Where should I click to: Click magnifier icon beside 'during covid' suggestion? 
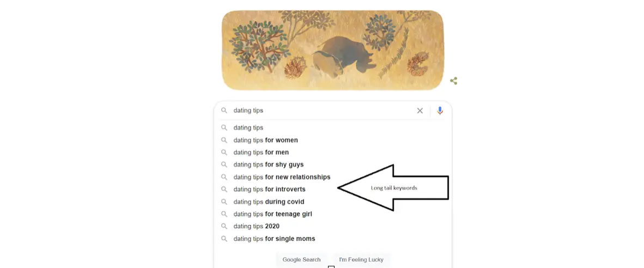[224, 202]
